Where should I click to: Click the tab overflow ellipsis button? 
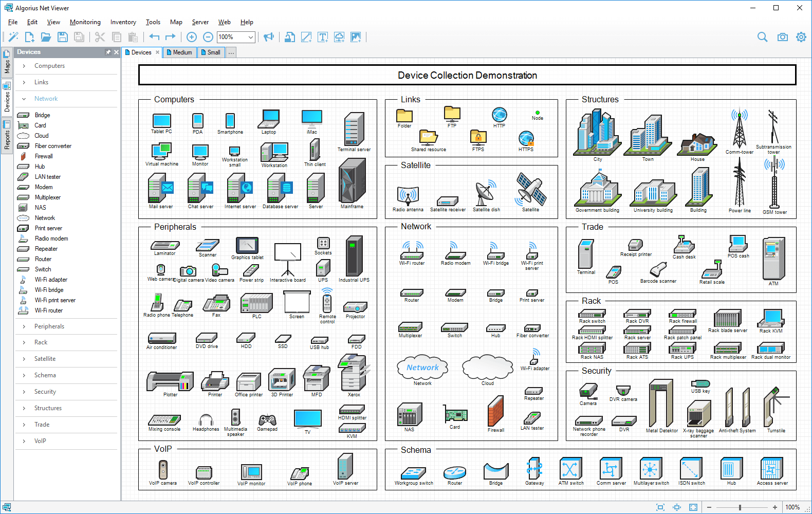pyautogui.click(x=231, y=52)
